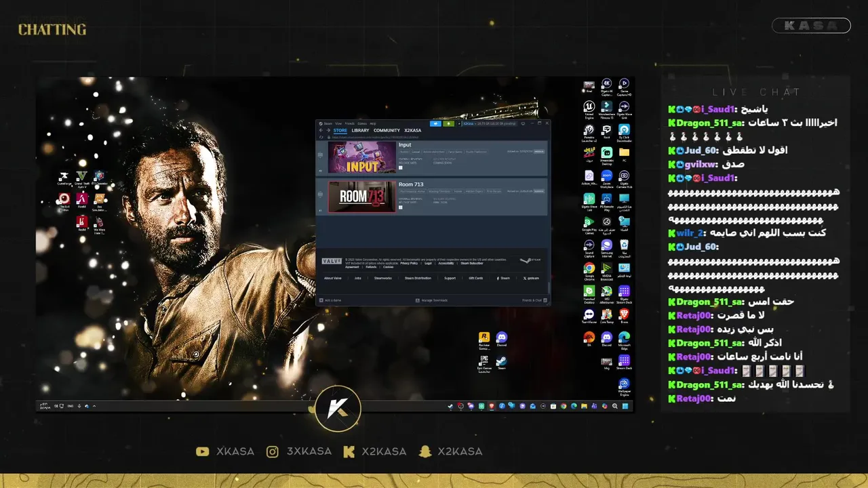Switch to the STORE tab
Image resolution: width=868 pixels, height=488 pixels.
340,130
